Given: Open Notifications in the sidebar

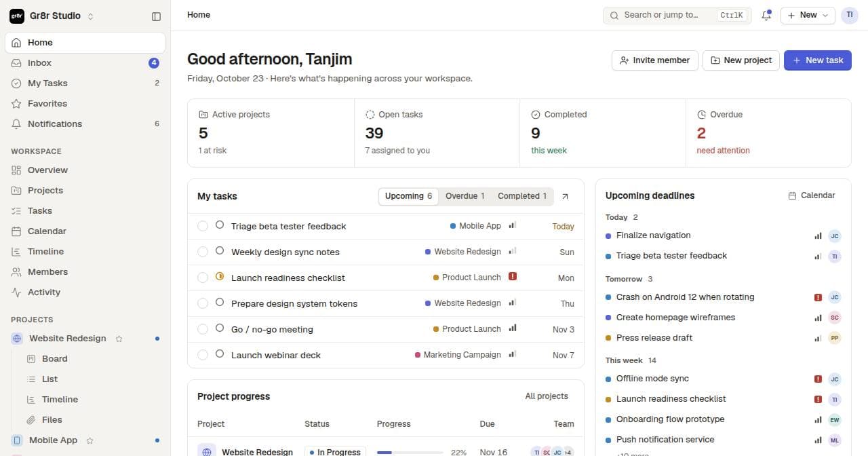Looking at the screenshot, I should click(x=85, y=123).
